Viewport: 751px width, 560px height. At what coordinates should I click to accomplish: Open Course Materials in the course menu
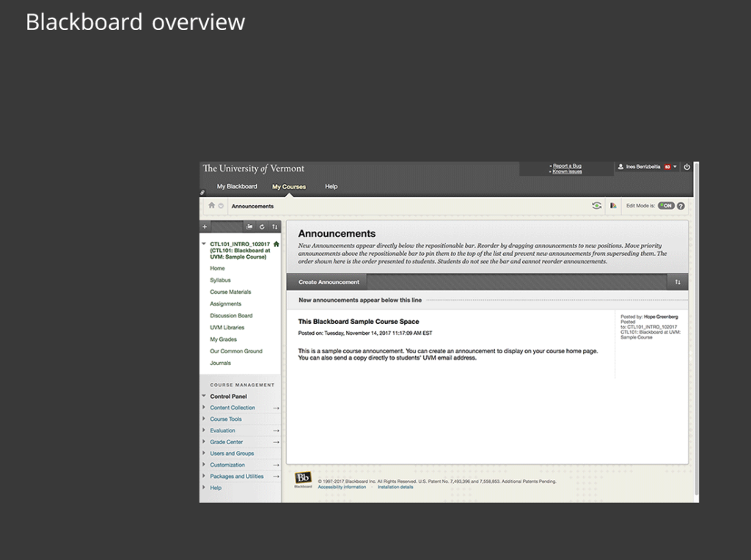coord(230,292)
